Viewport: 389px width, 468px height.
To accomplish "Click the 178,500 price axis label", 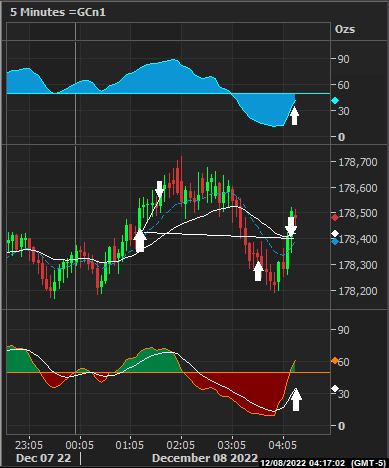I will [x=358, y=213].
